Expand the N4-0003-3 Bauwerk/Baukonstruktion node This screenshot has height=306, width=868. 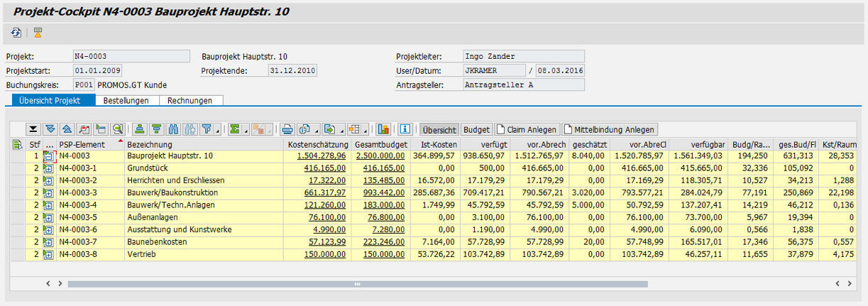(x=49, y=192)
